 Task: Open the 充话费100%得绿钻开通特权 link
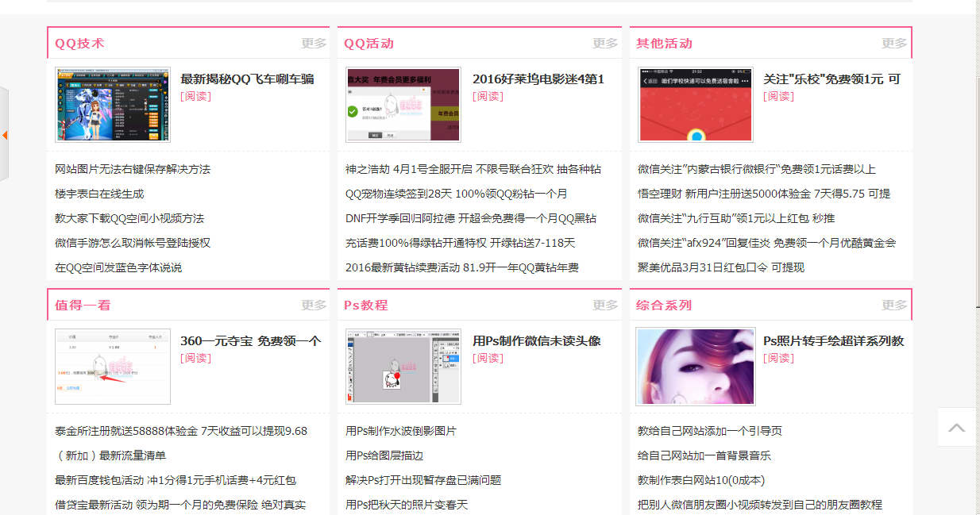coord(461,243)
